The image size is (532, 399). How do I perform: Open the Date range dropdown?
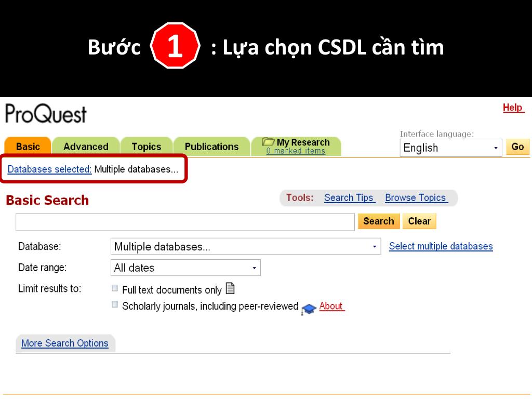click(185, 268)
